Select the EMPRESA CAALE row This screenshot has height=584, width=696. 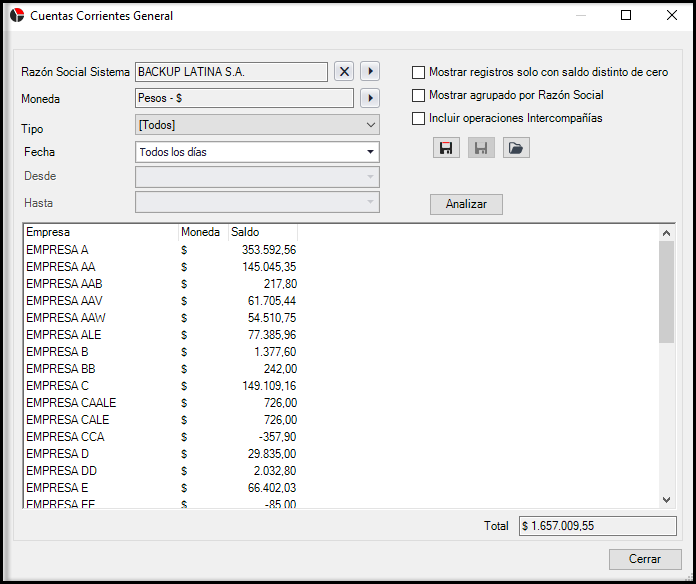click(x=161, y=403)
